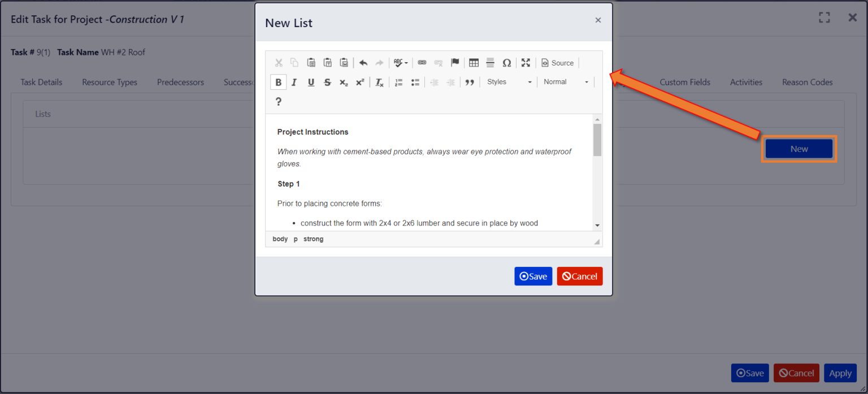Toggle Block Quote formatting

point(469,82)
